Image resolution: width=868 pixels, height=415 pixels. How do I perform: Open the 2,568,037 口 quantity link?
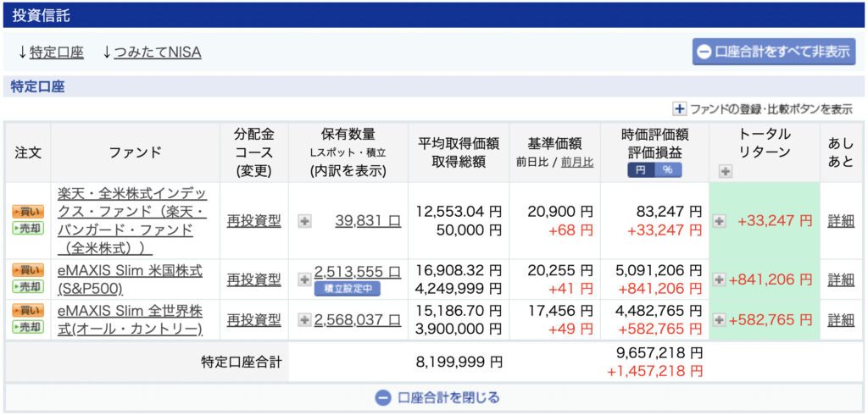click(x=358, y=320)
